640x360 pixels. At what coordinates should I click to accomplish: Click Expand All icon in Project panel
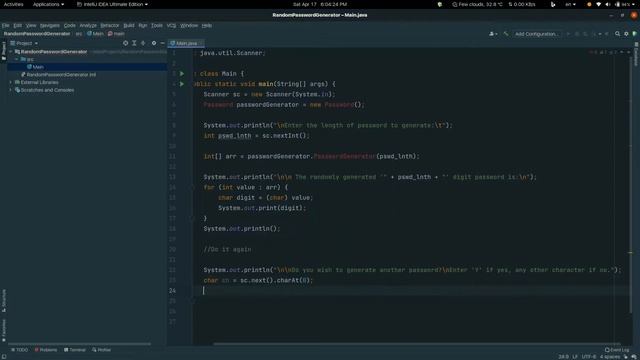(x=134, y=43)
